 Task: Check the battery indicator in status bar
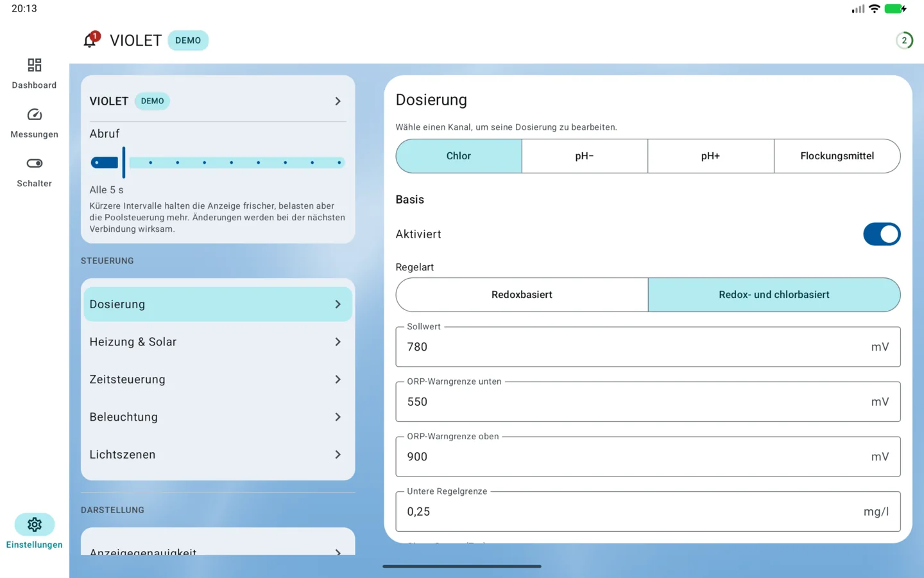tap(895, 9)
